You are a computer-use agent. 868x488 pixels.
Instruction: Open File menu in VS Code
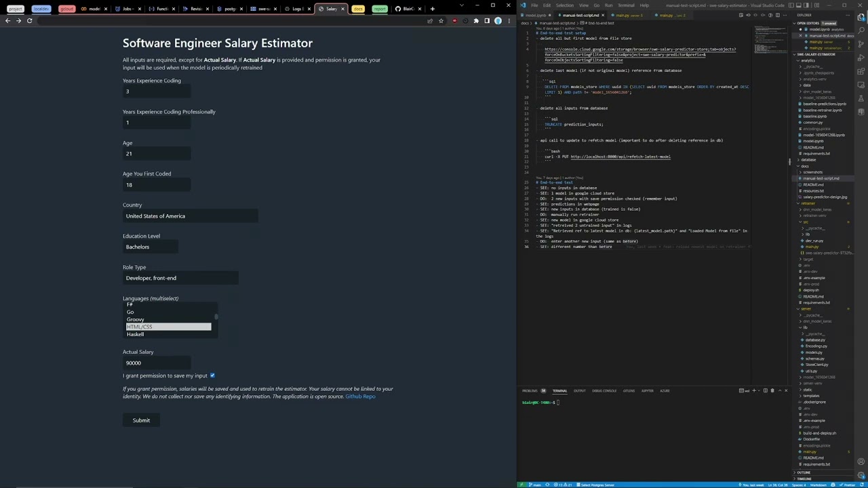(534, 5)
